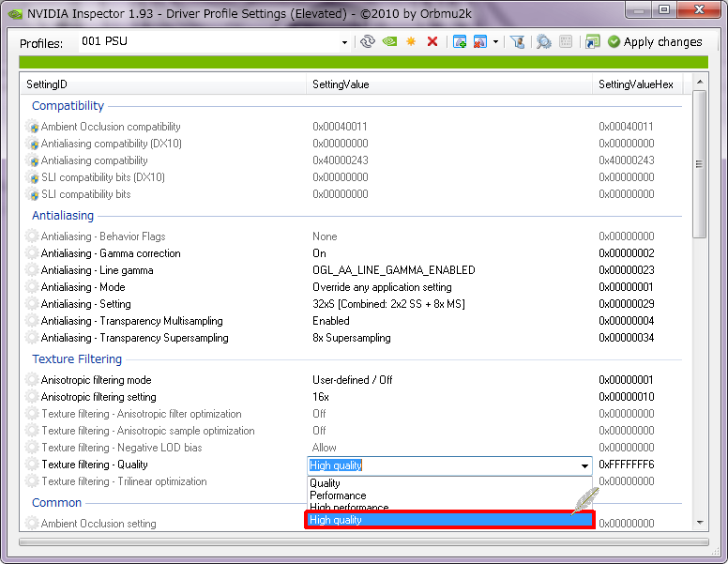Screen dimensions: 728x564
Task: Sort by SettingID column header
Action: point(163,84)
